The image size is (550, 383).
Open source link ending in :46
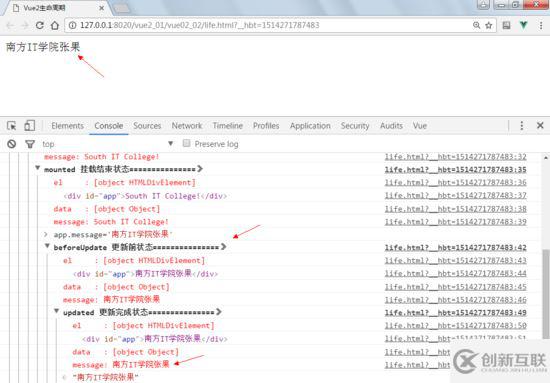pos(456,300)
